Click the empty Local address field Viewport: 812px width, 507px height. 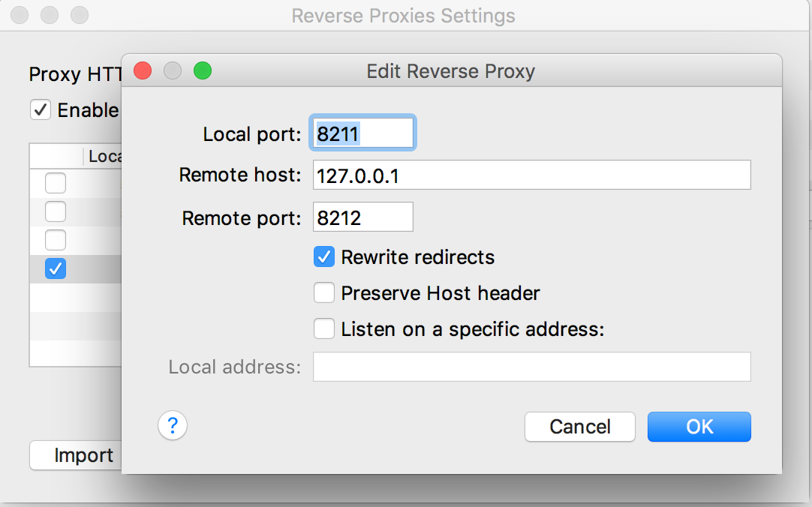tap(531, 367)
